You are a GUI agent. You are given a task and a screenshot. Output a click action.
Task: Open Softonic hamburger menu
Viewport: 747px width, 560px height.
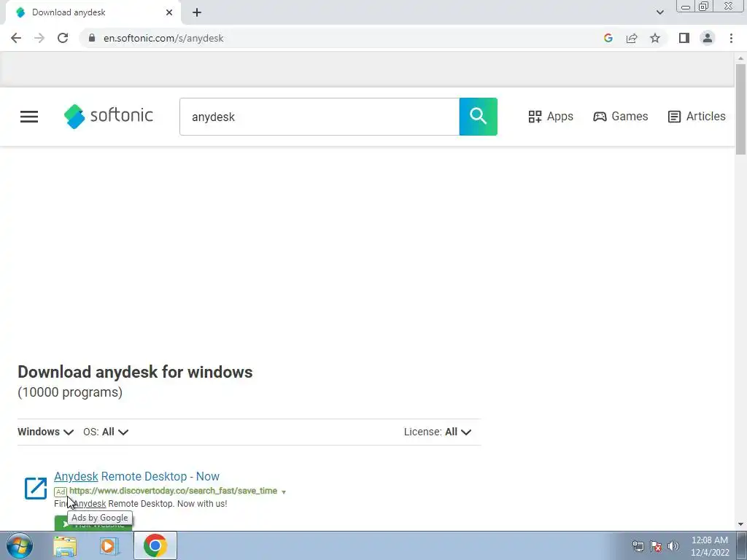pos(29,117)
